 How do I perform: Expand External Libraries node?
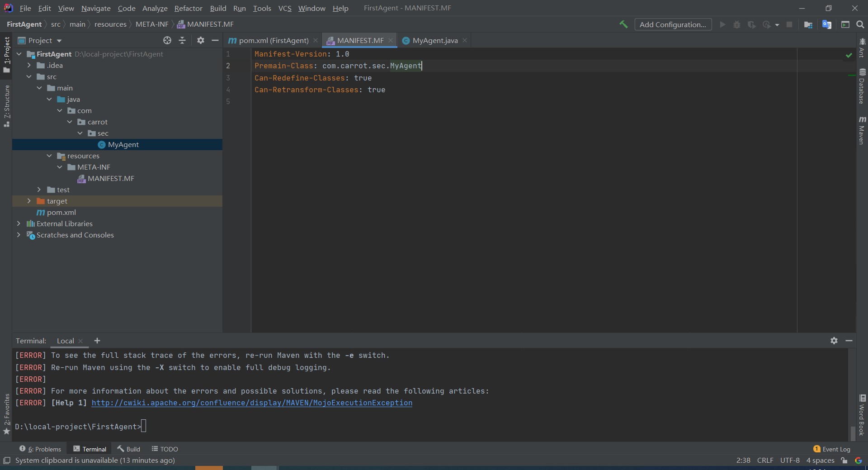click(19, 223)
